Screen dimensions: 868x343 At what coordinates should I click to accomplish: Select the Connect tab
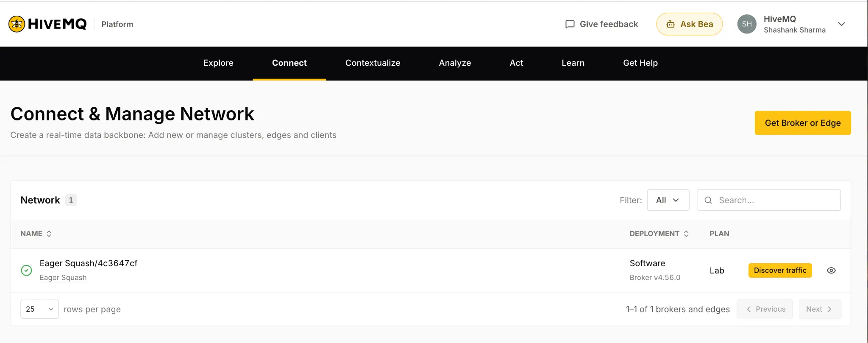pos(289,63)
